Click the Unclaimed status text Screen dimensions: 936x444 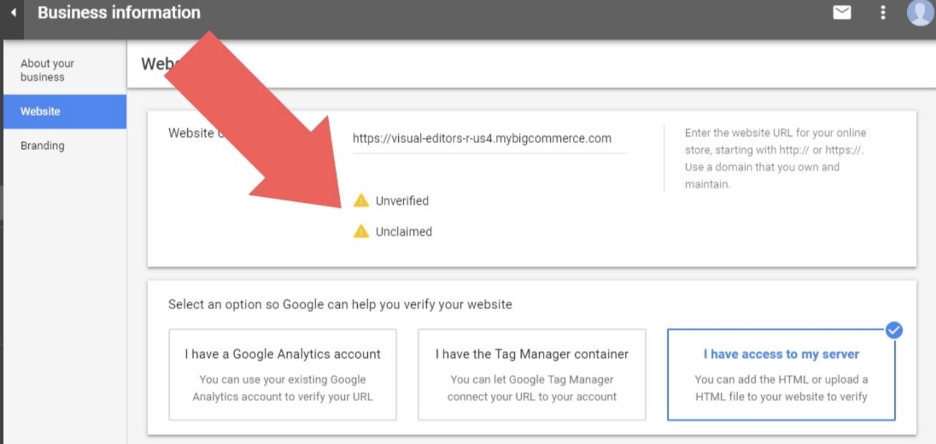404,232
